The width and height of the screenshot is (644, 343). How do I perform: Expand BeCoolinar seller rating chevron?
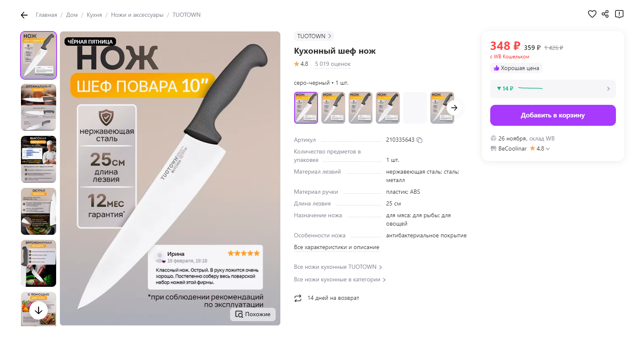point(548,149)
